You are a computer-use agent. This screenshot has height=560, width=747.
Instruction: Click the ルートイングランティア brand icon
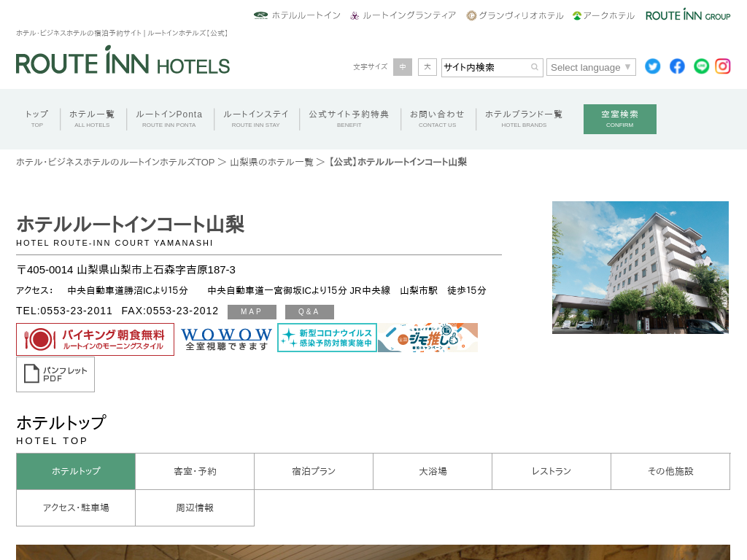point(355,16)
